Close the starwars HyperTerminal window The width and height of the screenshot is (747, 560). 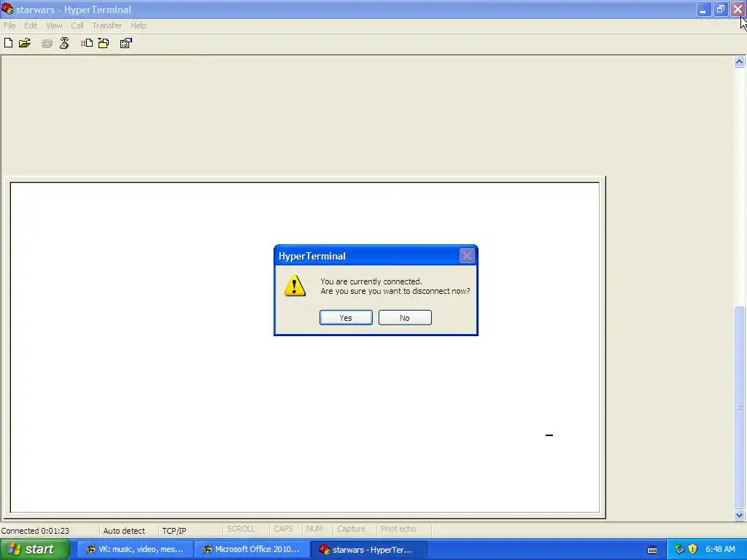[x=738, y=9]
